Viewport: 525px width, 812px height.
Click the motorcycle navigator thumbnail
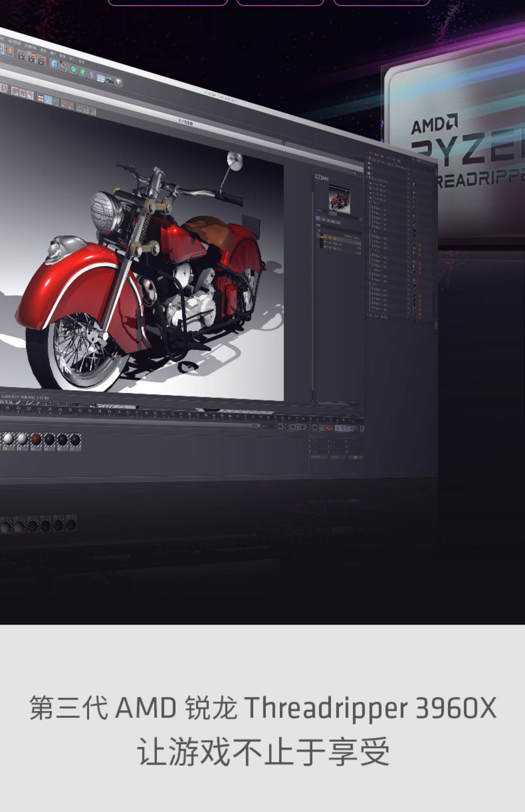point(339,199)
